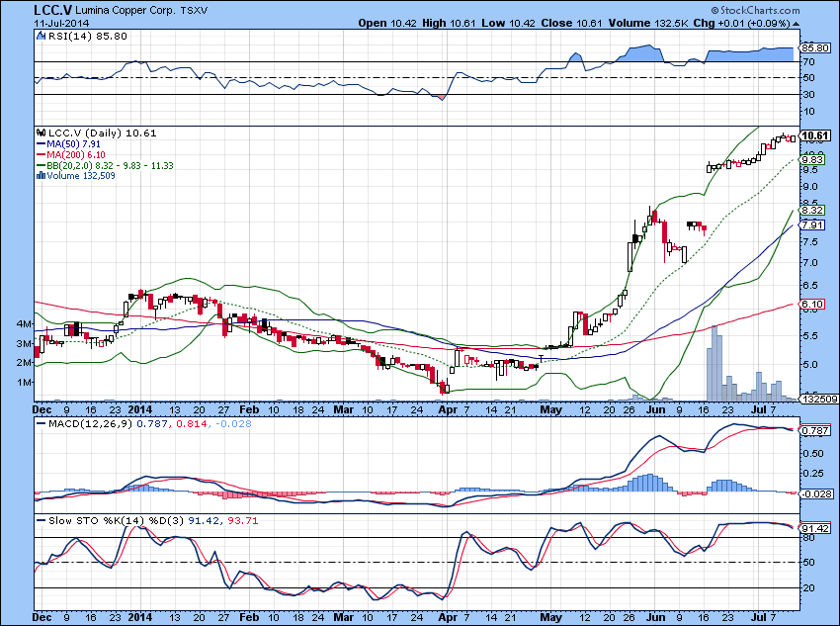Click the RSI(14) 85.80 legend text
The height and width of the screenshot is (626, 840).
88,36
